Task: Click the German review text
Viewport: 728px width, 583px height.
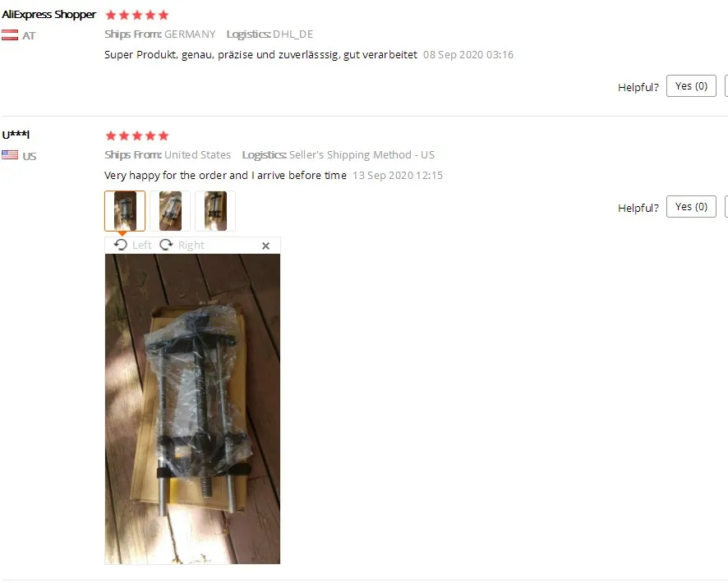Action: coord(260,55)
